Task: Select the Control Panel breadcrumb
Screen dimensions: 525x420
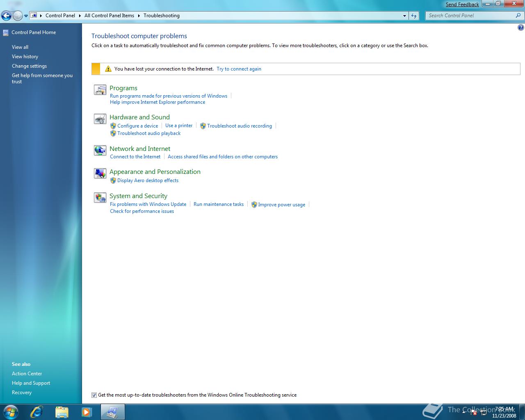Action: click(x=60, y=16)
